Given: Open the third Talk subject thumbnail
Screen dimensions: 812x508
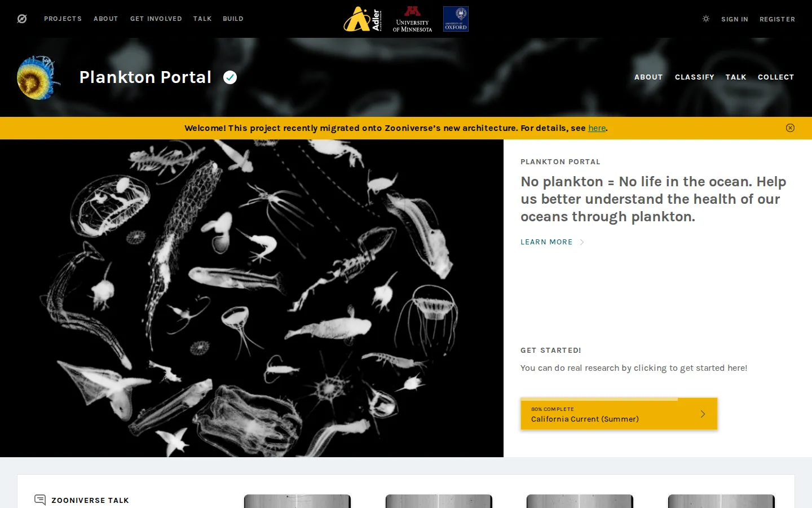Looking at the screenshot, I should click(580, 501).
